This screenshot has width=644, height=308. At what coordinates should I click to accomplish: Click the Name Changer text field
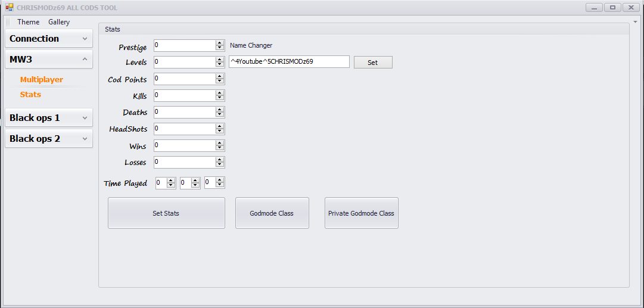[289, 62]
